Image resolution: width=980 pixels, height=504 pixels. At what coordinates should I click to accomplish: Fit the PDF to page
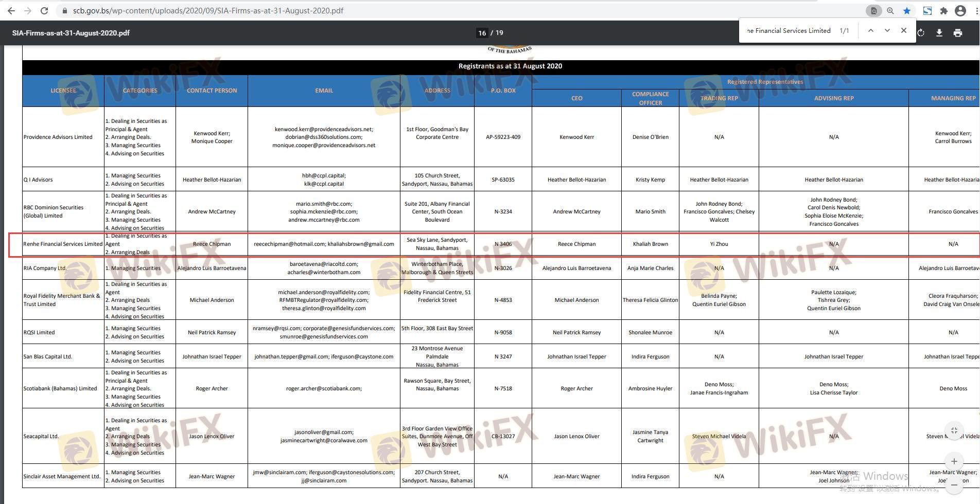point(954,430)
